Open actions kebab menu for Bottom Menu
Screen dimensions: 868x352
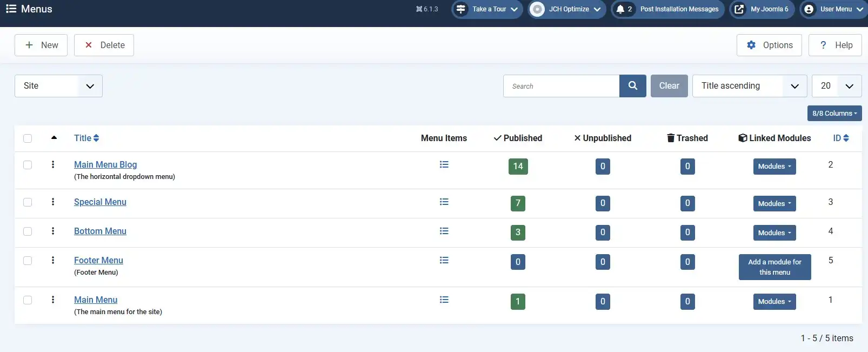[x=53, y=231]
